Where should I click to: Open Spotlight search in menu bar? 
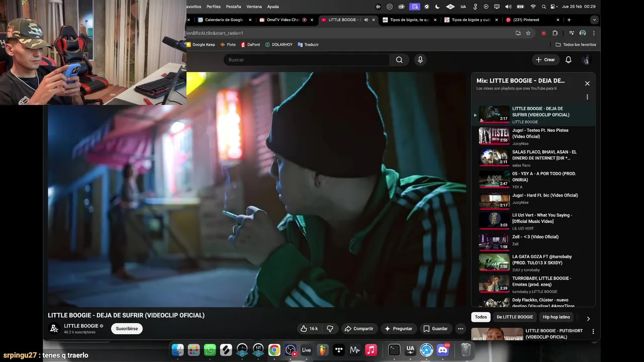pos(544,7)
